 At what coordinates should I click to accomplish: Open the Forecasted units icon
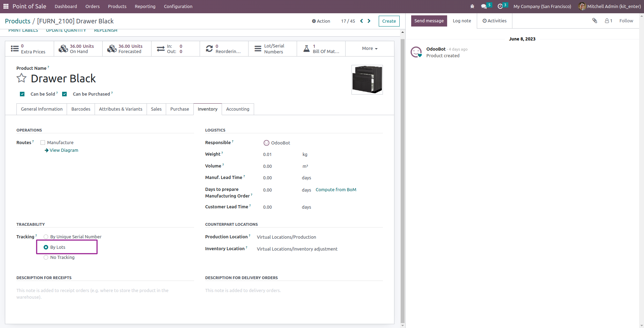112,48
